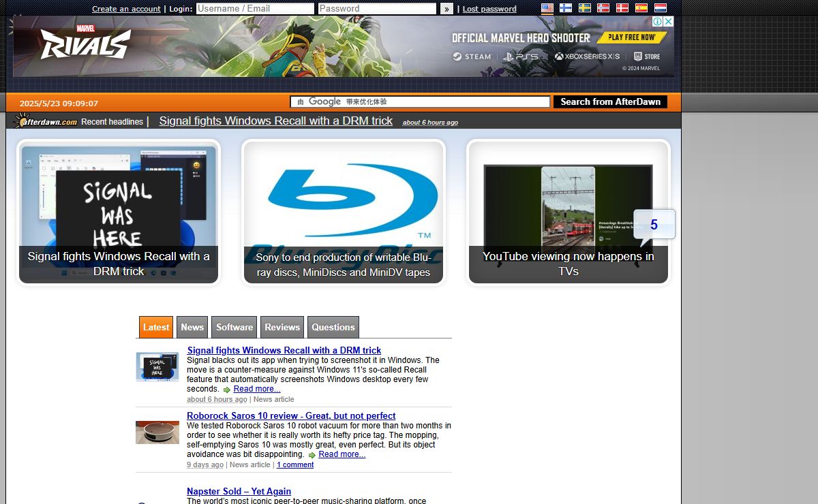Pick the Spanish flag icon
Viewport: 818px width, 504px height.
coord(641,8)
